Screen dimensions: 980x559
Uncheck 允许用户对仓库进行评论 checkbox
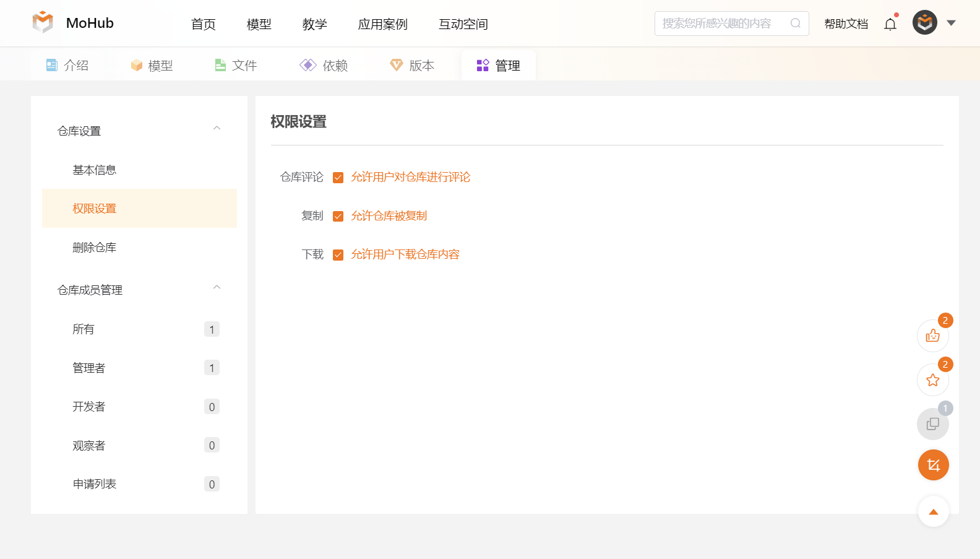click(338, 178)
